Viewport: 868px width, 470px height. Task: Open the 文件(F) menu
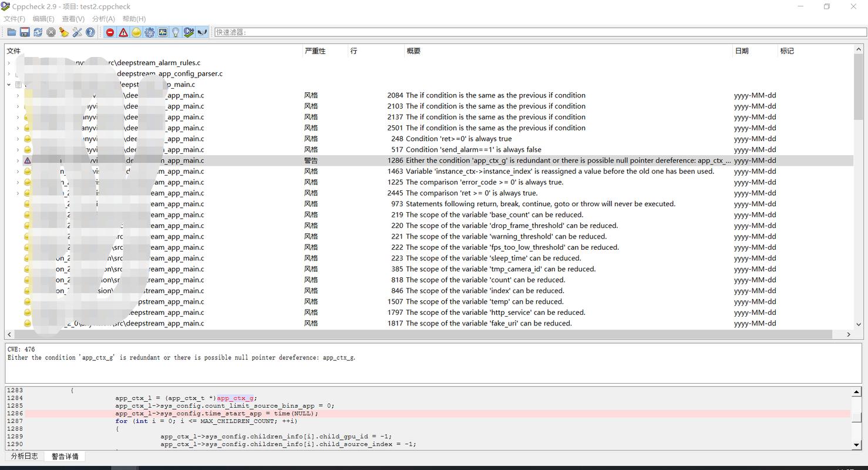15,19
